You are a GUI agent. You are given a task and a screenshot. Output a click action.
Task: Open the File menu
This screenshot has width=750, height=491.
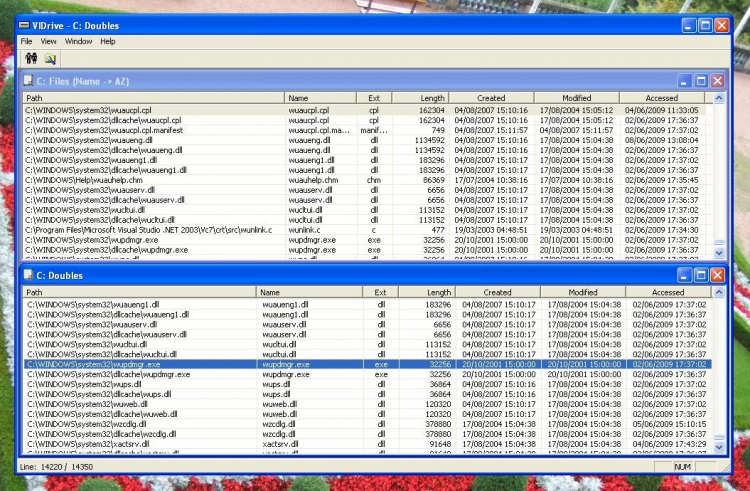pyautogui.click(x=26, y=41)
